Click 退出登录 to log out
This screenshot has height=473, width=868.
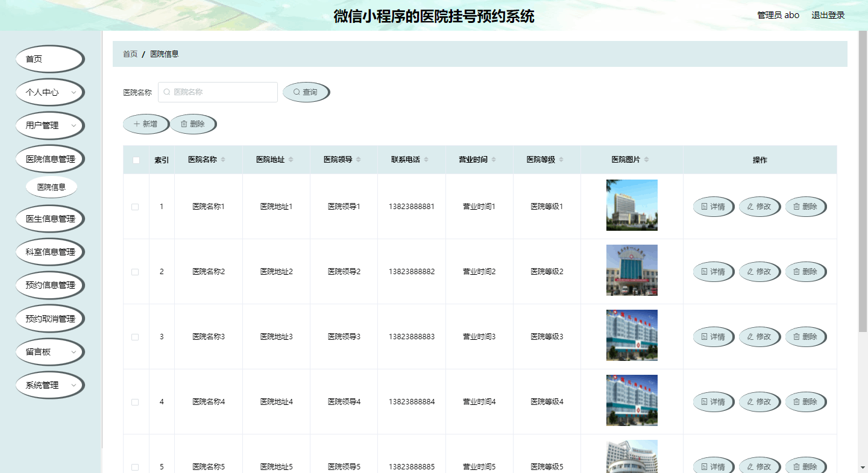(x=828, y=15)
